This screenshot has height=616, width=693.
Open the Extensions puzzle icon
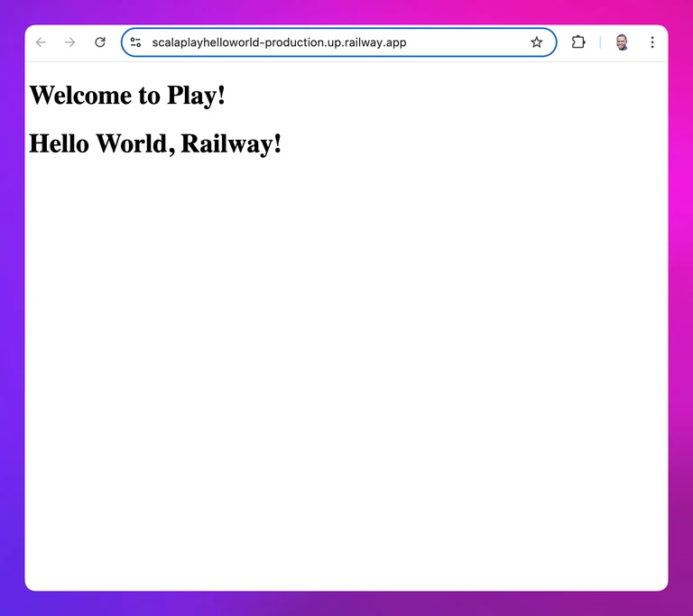(x=578, y=42)
